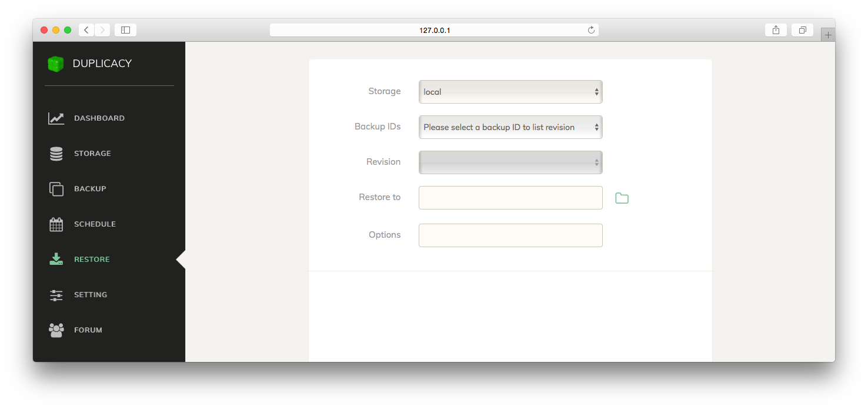
Task: Open the Storage dropdown showing local
Action: [x=510, y=92]
